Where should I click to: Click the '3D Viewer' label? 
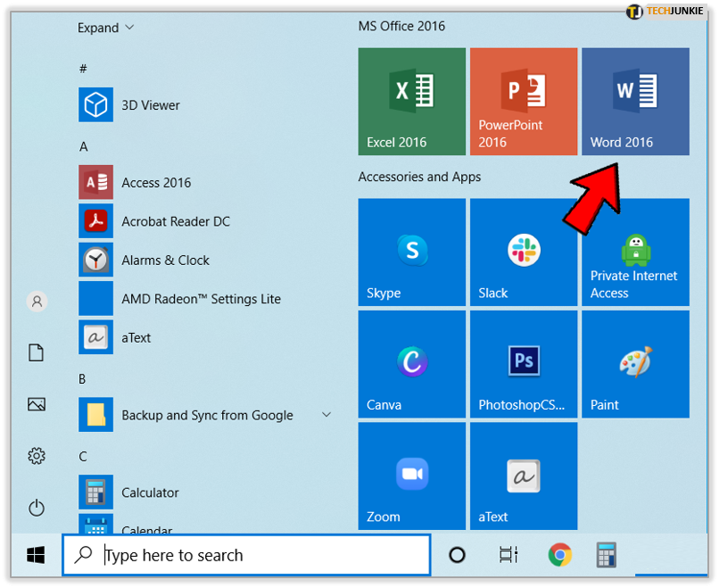151,105
